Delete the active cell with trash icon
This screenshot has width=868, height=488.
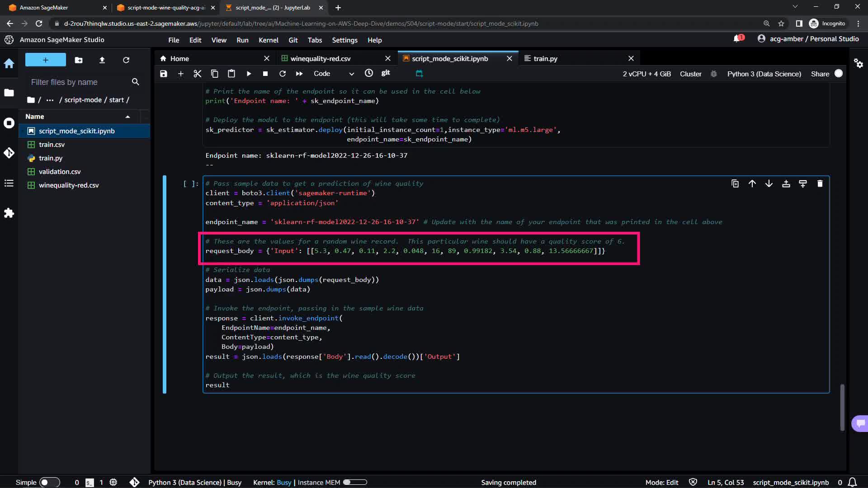pyautogui.click(x=820, y=183)
